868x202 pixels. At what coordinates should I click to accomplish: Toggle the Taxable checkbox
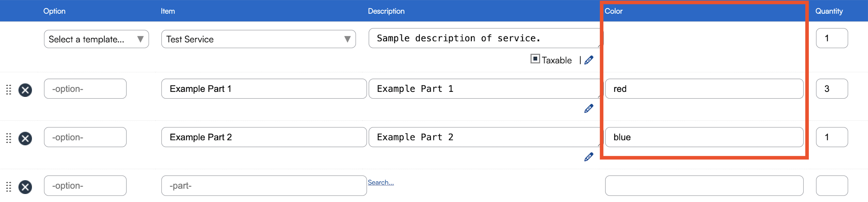(535, 59)
